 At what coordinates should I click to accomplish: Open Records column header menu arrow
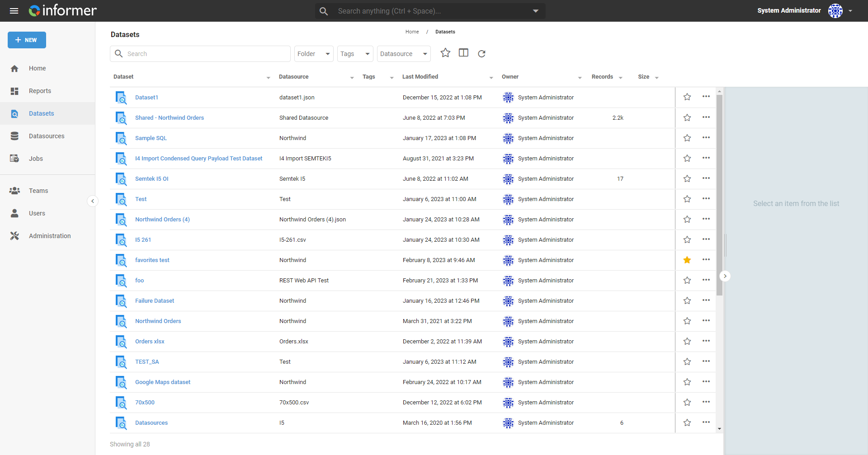click(x=621, y=78)
